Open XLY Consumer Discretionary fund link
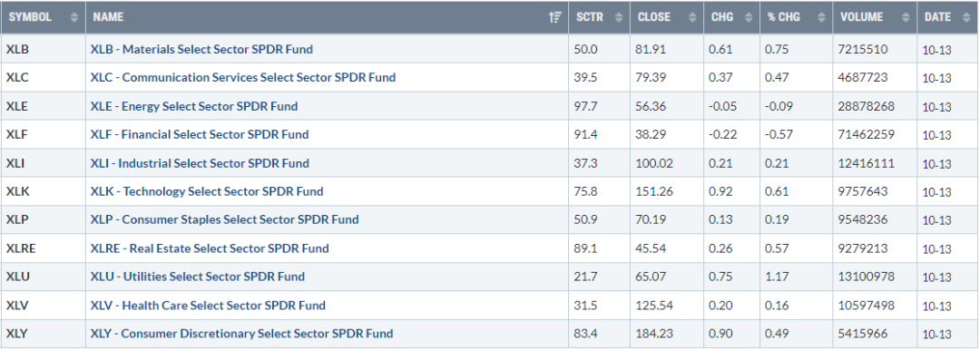The height and width of the screenshot is (350, 980). (242, 334)
